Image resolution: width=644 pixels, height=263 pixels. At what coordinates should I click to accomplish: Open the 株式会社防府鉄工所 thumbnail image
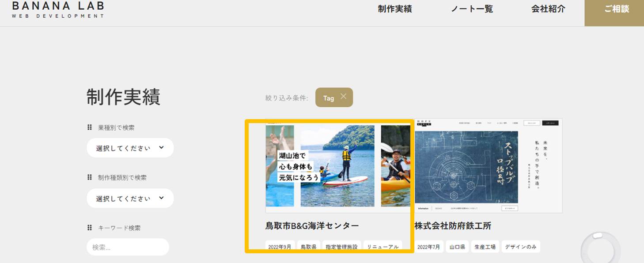coord(489,165)
